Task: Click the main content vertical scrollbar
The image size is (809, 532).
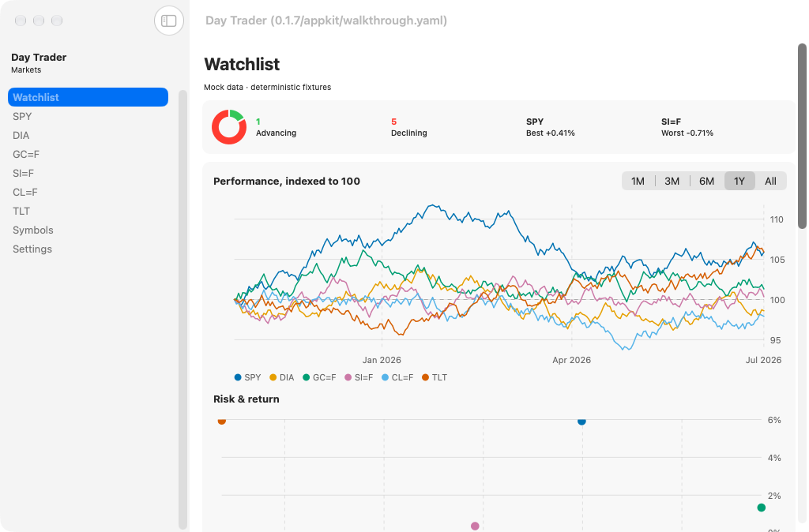Action: (x=802, y=136)
